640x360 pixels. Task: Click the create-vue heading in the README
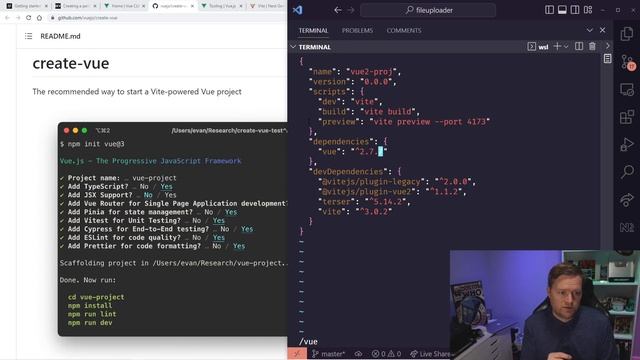pos(71,64)
